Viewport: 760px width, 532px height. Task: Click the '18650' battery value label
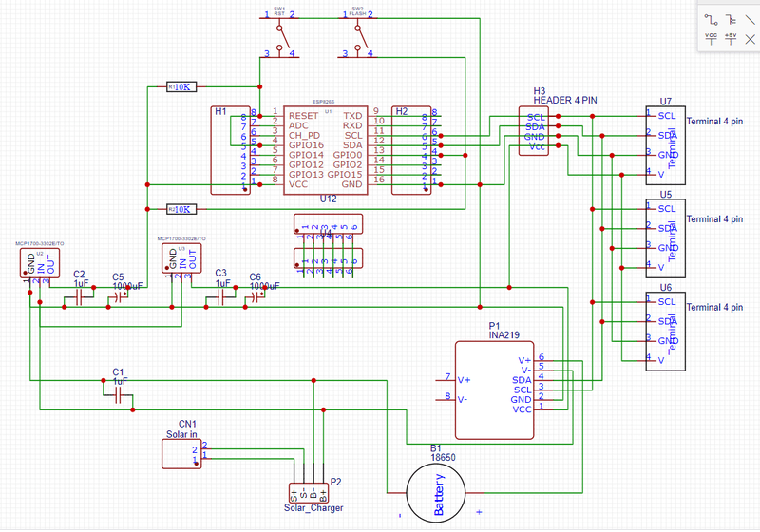(443, 457)
